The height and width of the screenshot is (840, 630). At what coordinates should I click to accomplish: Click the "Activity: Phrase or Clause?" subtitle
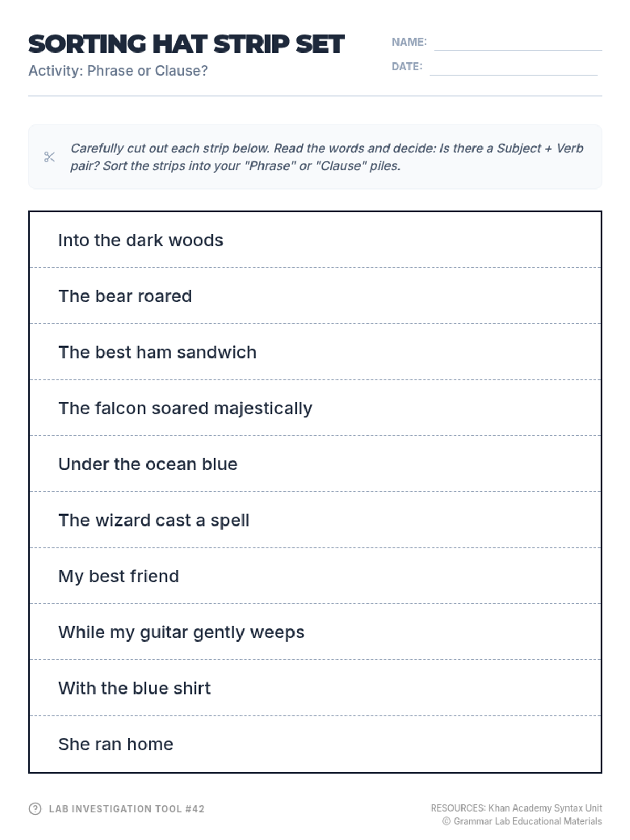pos(118,70)
